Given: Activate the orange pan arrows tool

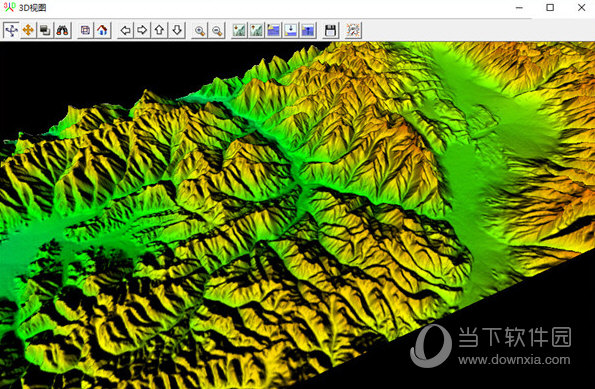Looking at the screenshot, I should point(28,30).
